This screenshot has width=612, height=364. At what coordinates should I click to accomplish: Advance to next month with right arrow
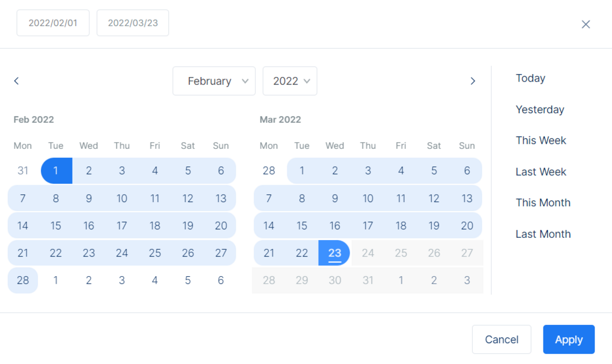(x=473, y=81)
